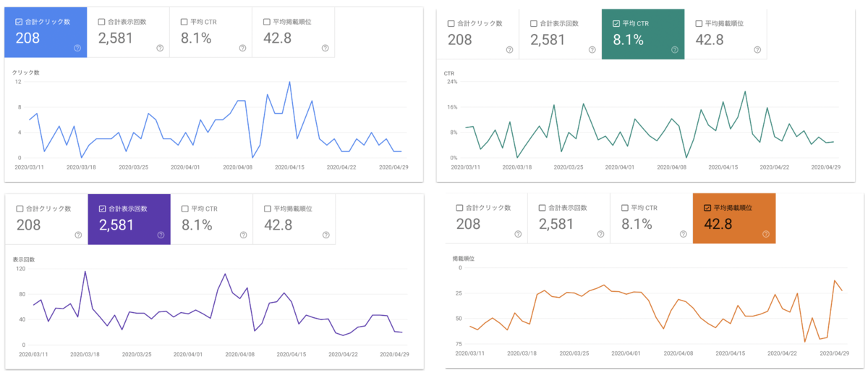Open help icon for 平均掲載順位 in purple impressions panel

click(x=325, y=235)
